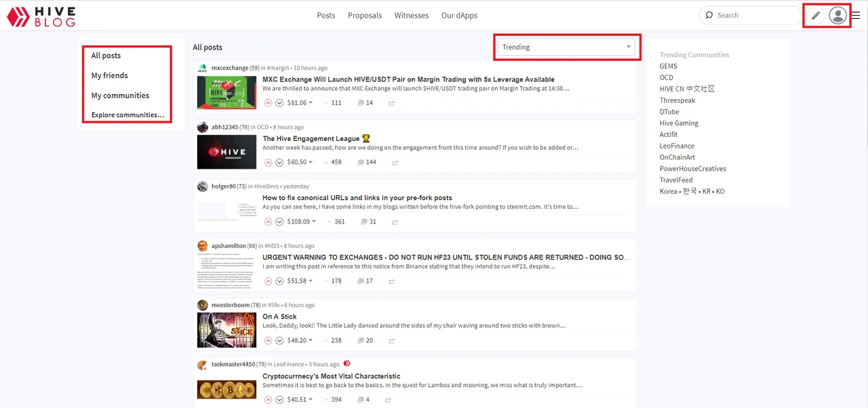The height and width of the screenshot is (408, 868).
Task: Click mxcexchange author avatar icon
Action: point(202,68)
